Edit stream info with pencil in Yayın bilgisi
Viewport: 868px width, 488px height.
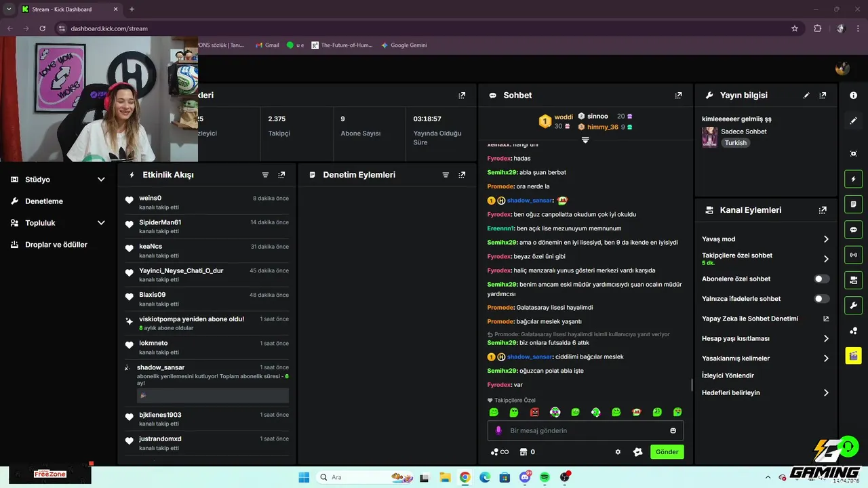[x=806, y=96]
